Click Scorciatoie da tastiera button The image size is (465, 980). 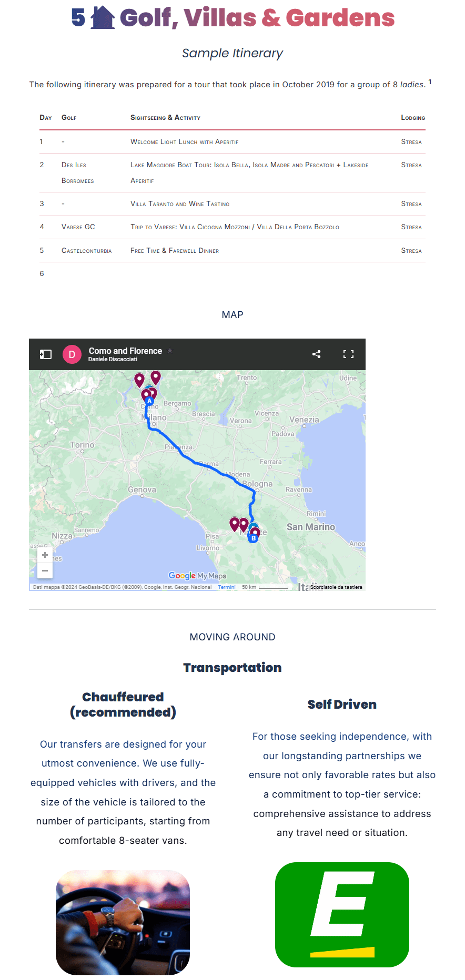[336, 587]
